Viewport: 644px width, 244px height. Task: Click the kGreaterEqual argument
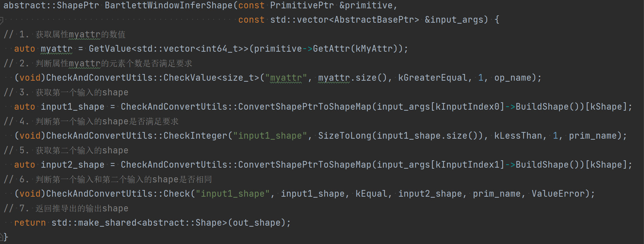[x=433, y=78]
